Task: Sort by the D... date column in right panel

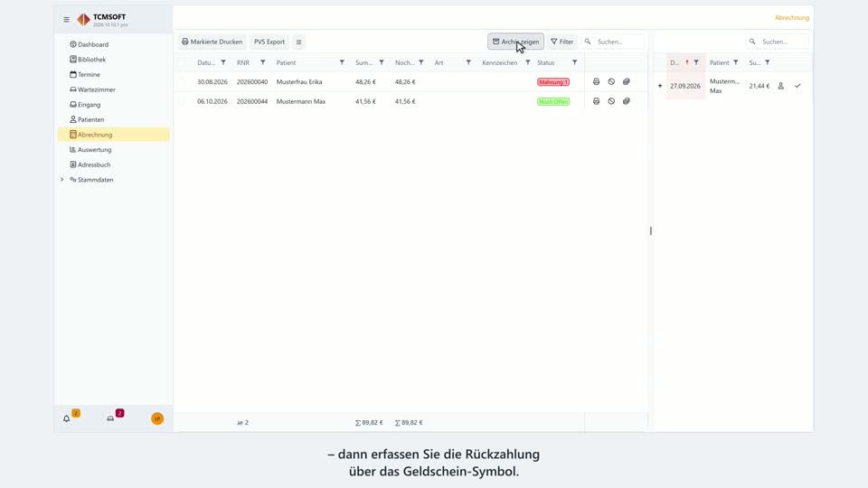Action: (x=675, y=62)
